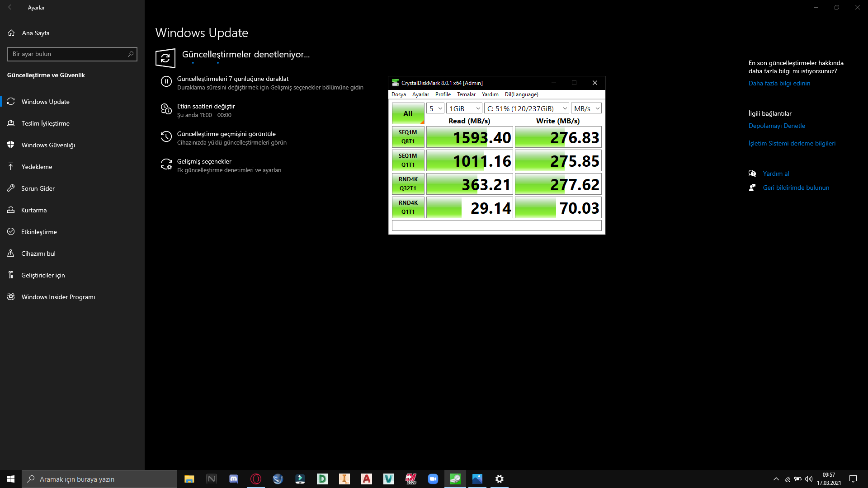Image resolution: width=868 pixels, height=488 pixels.
Task: Click the Bir ayar bulun search field
Action: (x=68, y=54)
